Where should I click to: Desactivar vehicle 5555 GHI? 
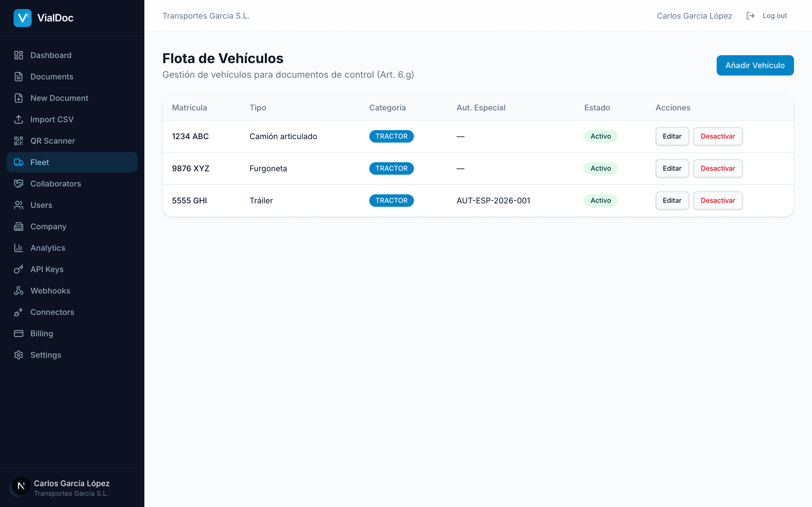click(718, 200)
